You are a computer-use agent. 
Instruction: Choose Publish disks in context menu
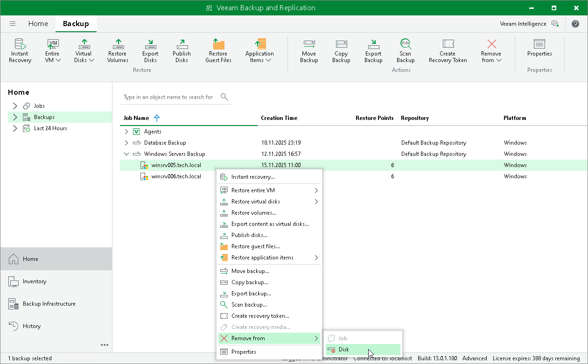click(269, 235)
